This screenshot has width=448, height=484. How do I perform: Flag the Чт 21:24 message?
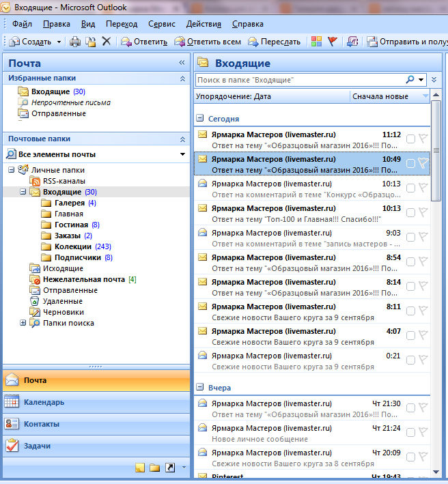pos(423,432)
